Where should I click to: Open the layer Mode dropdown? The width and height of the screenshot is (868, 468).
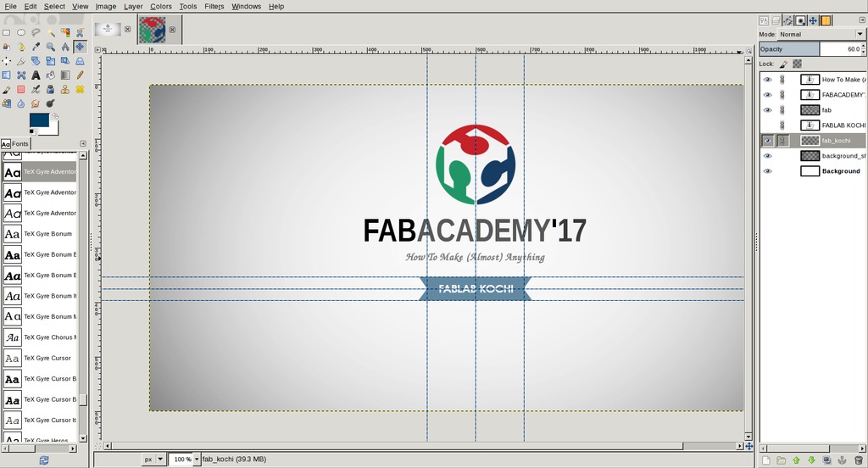click(x=821, y=35)
